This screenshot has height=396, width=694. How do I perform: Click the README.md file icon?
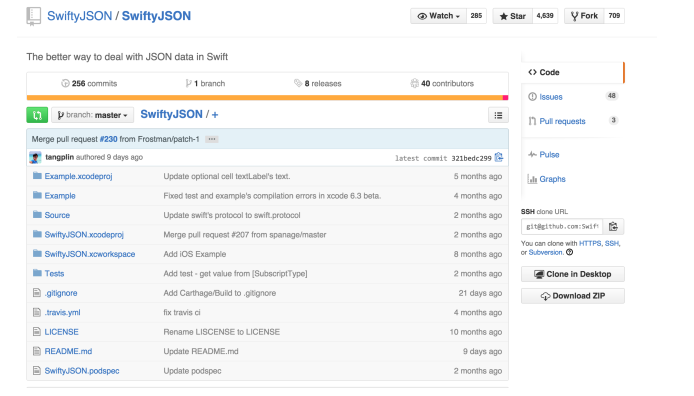pyautogui.click(x=37, y=351)
